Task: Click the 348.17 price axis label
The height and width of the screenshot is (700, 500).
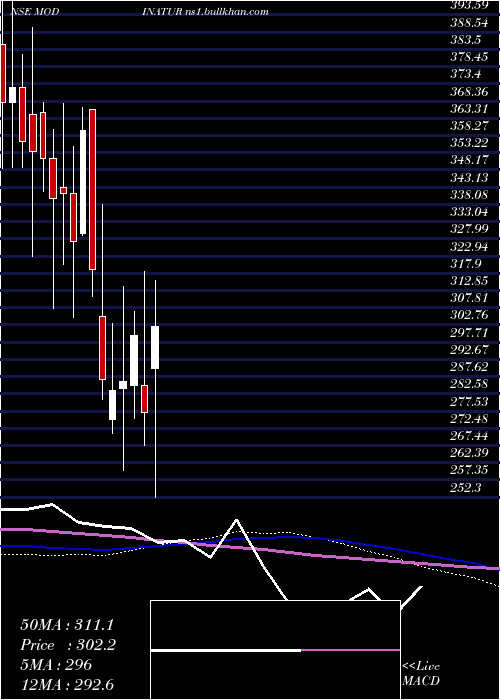Action: point(470,160)
